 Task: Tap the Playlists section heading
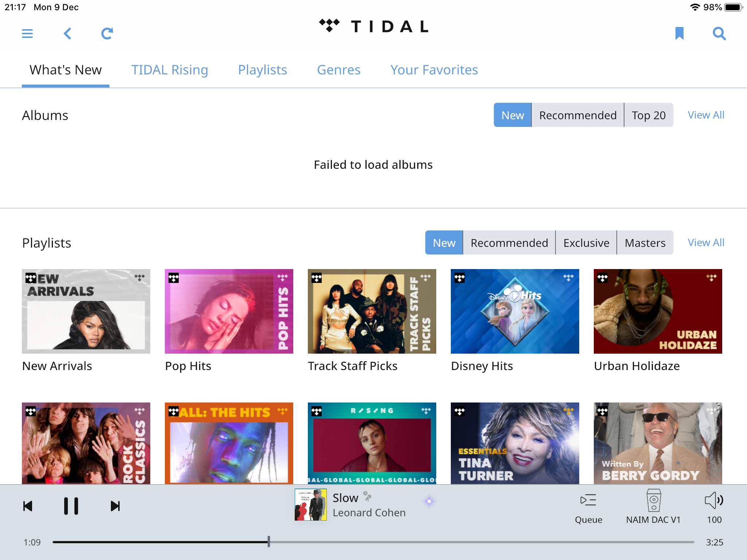[46, 243]
